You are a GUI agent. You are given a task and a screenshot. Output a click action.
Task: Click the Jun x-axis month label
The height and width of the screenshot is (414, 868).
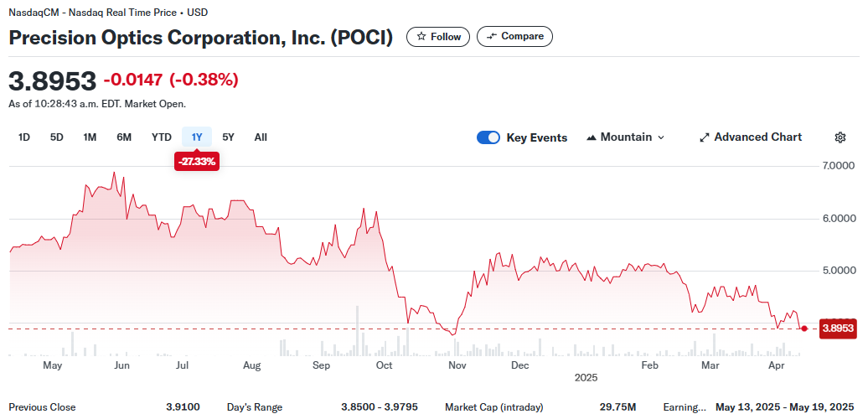(121, 366)
